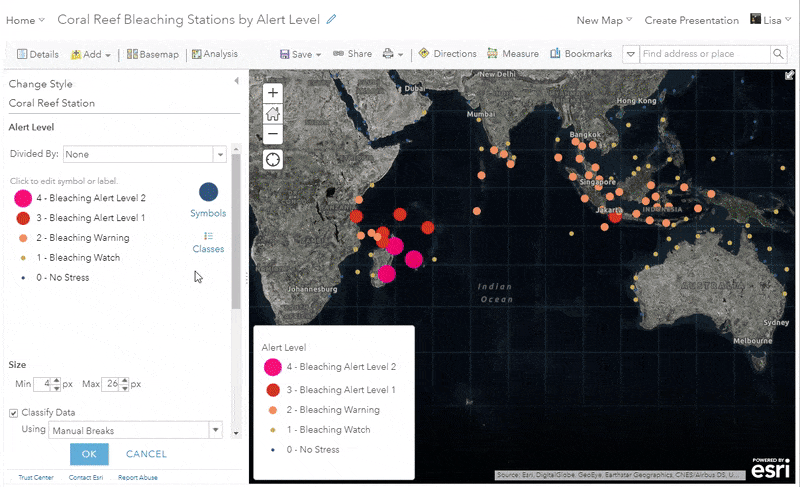Select 3 - Bleaching Alert Level 1 label in panel
The height and width of the screenshot is (487, 800).
90,218
